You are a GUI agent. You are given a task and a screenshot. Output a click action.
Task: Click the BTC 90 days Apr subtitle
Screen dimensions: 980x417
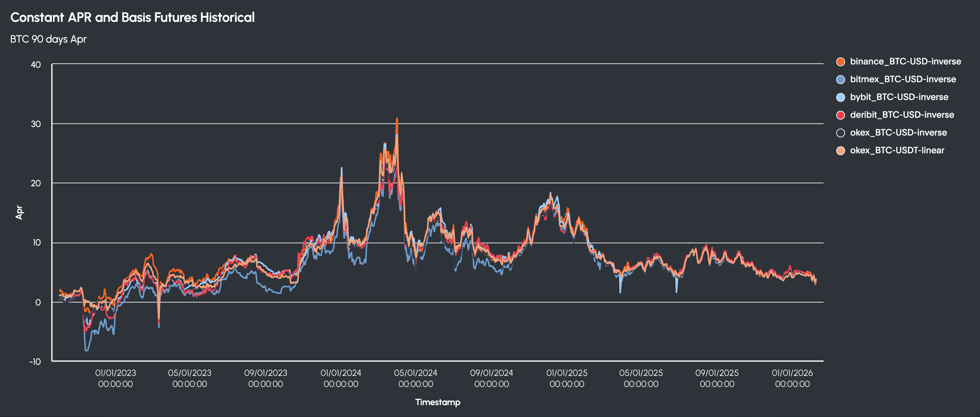click(x=48, y=39)
